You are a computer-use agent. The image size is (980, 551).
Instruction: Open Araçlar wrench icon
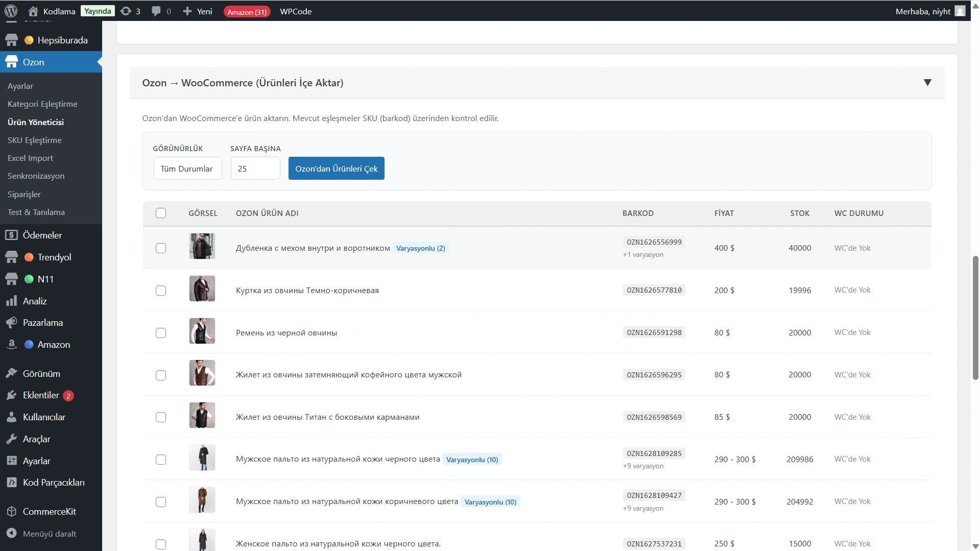11,439
